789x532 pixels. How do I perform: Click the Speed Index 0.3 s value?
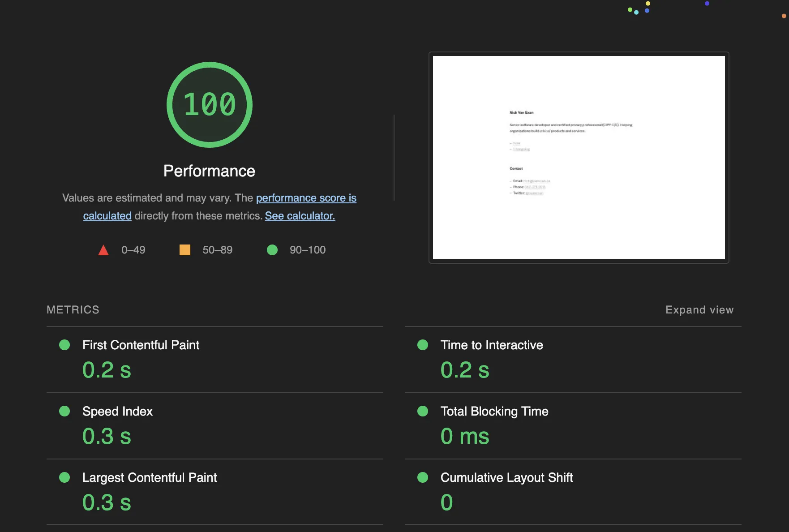click(x=107, y=436)
